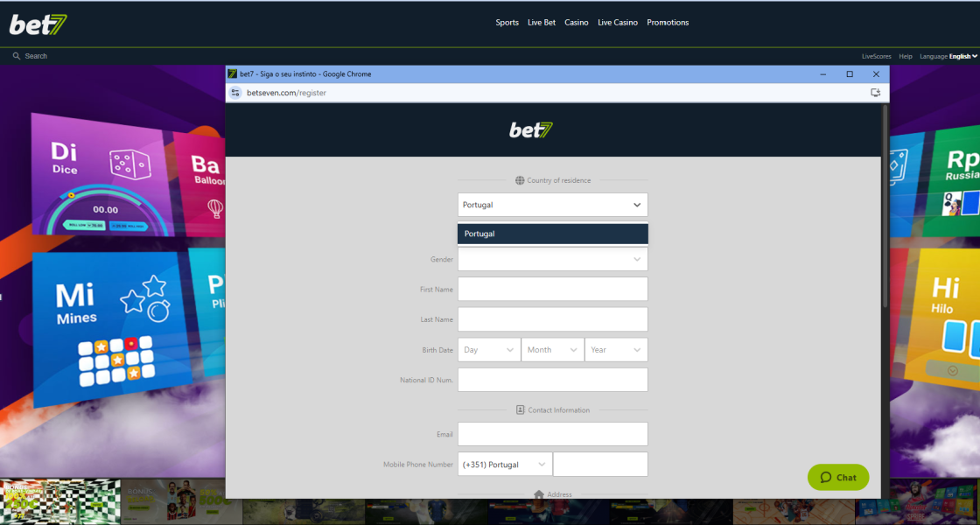Expand the Gender dropdown
980x525 pixels.
[x=552, y=259]
